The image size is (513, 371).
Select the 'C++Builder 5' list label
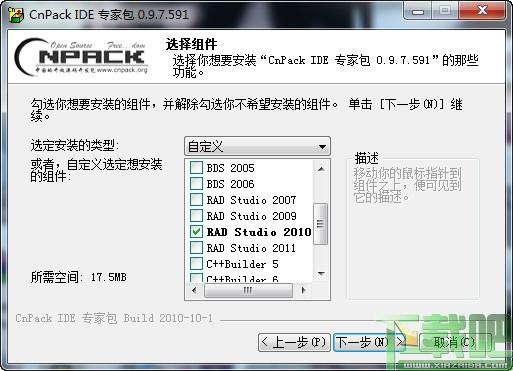242,264
